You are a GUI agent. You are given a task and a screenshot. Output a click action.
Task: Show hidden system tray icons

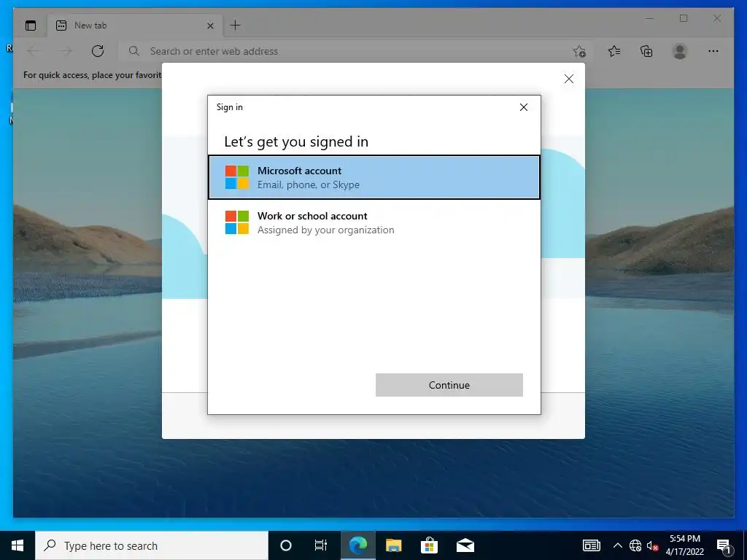click(x=617, y=545)
